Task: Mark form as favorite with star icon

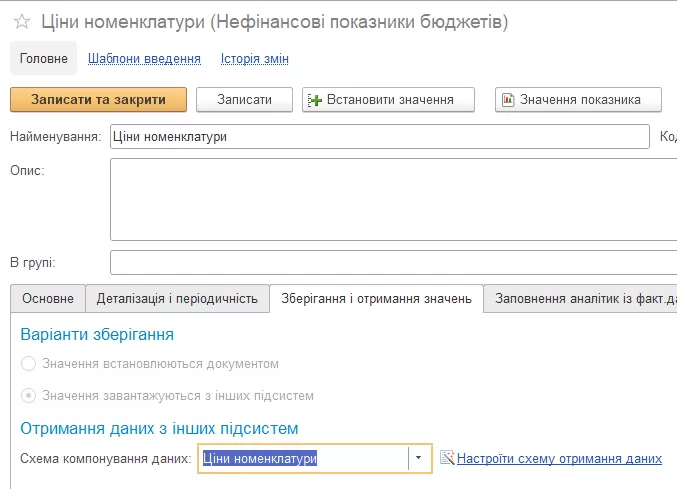Action: point(22,22)
